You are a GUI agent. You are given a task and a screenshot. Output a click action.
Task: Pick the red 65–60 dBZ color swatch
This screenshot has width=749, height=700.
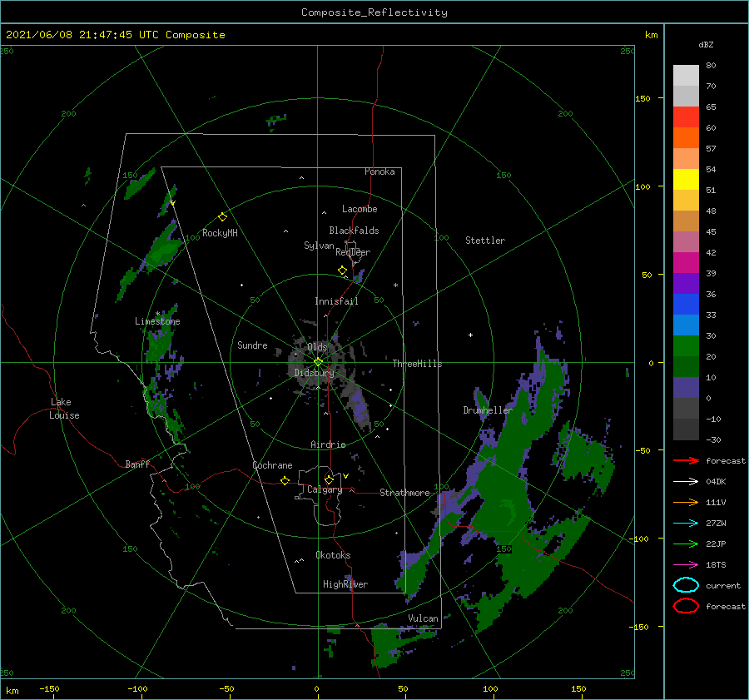(x=686, y=117)
